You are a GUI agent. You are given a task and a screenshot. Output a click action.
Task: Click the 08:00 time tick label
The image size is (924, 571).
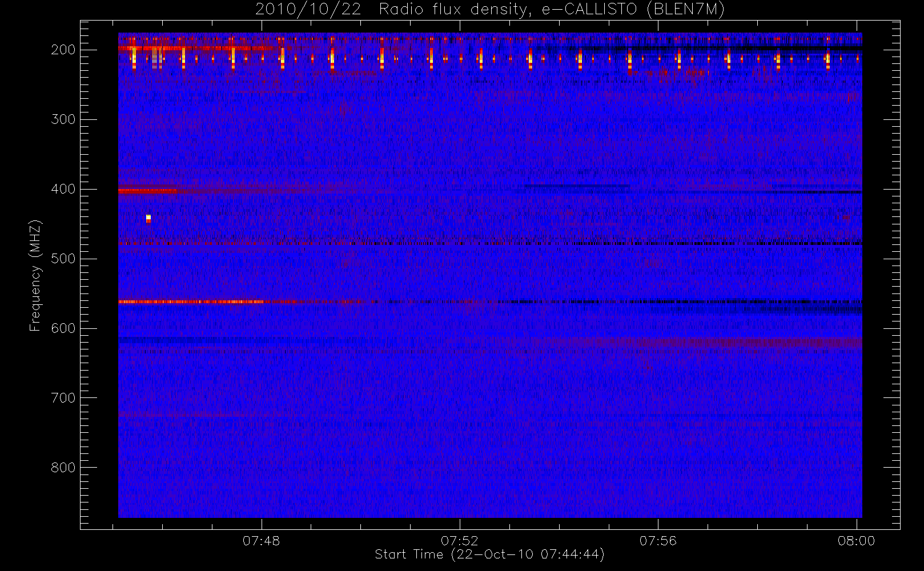856,541
